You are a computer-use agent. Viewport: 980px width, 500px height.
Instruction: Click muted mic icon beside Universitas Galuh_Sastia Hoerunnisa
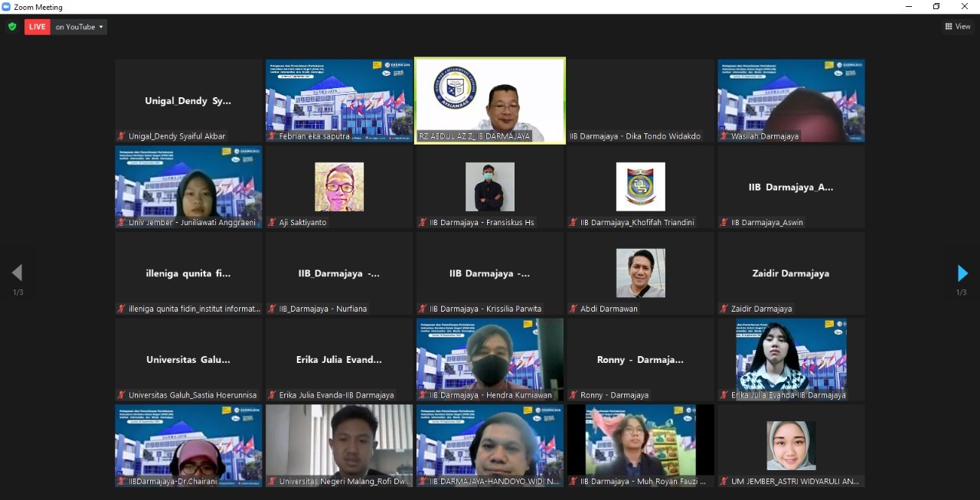pos(121,396)
